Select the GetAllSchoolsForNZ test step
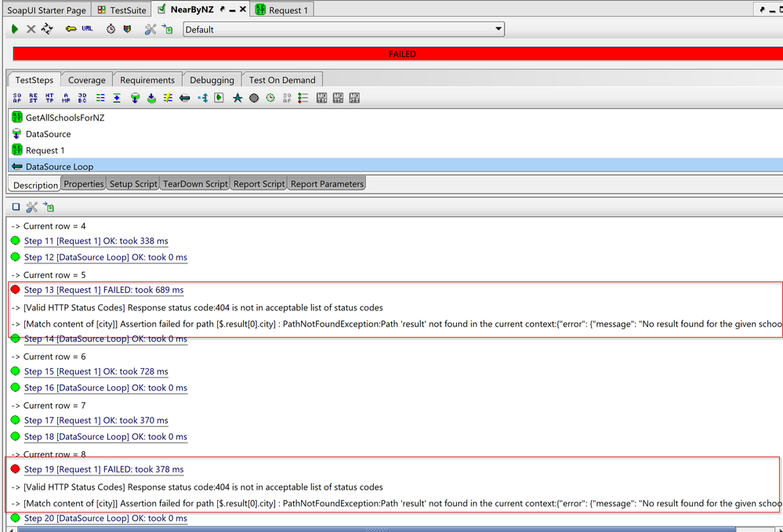The width and height of the screenshot is (783, 532). point(64,118)
